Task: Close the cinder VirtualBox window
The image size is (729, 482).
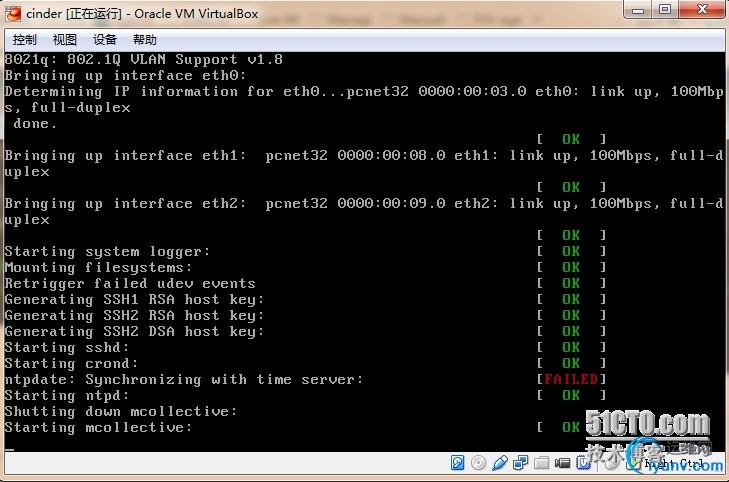Action: pyautogui.click(x=702, y=9)
